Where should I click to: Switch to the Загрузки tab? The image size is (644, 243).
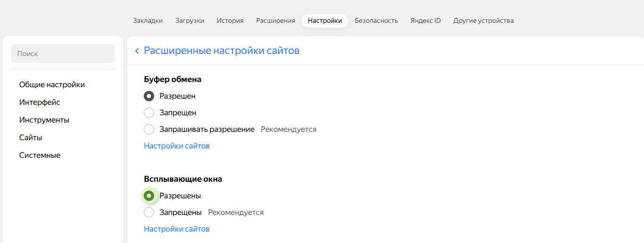point(189,21)
